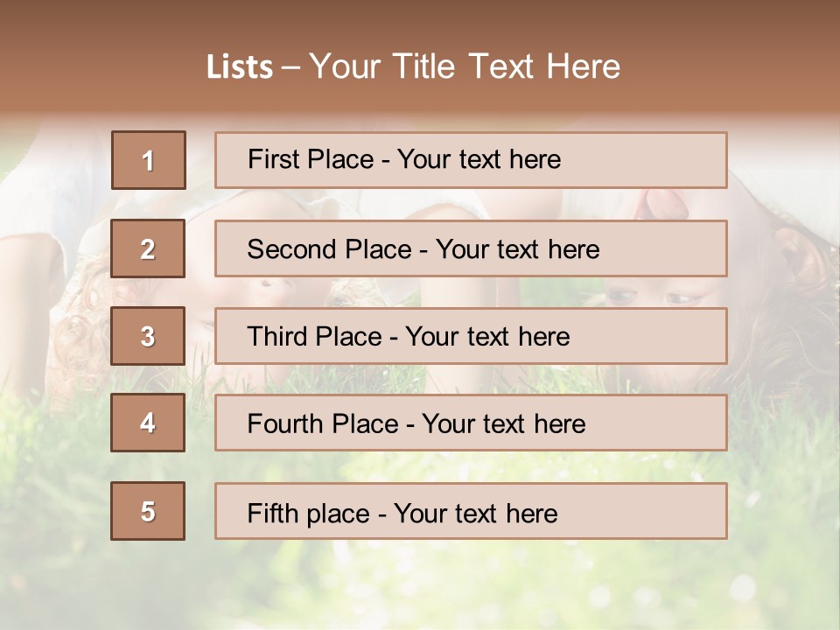Click the number 5 box
Image resolution: width=840 pixels, height=630 pixels.
point(148,511)
